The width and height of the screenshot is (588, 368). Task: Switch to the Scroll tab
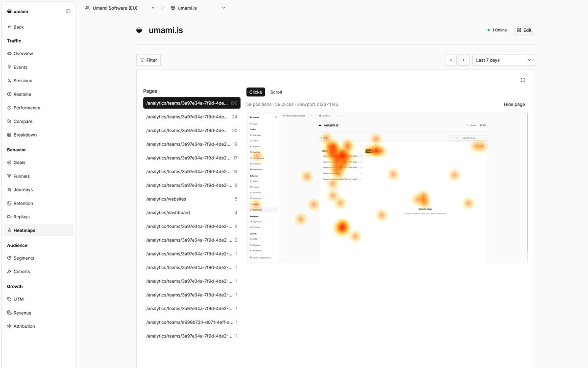[x=276, y=92]
